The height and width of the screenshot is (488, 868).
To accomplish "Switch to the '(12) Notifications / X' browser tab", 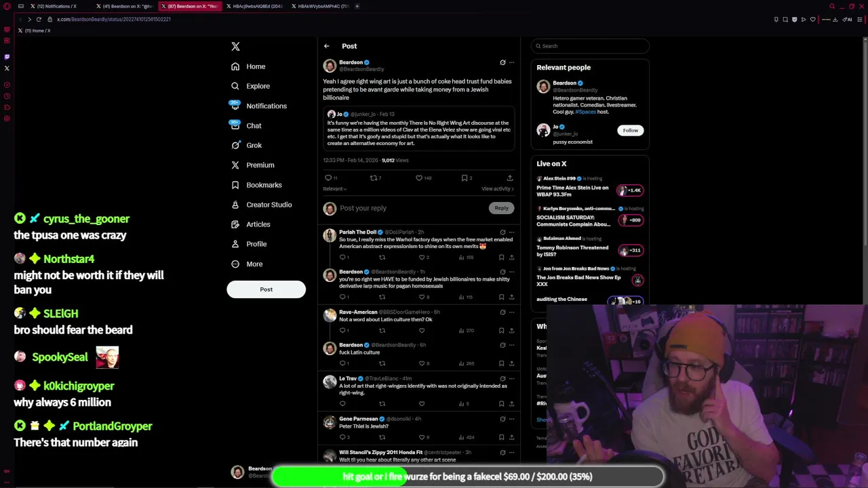I will coord(58,6).
